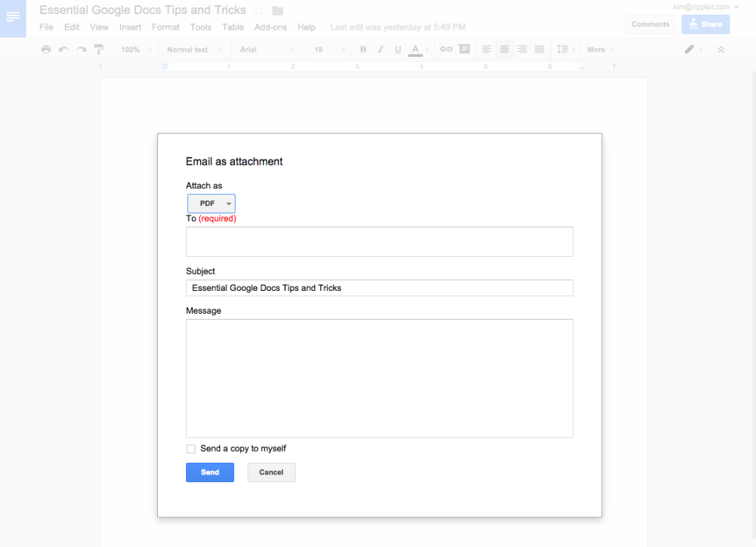Open the font family dropdown showing Arial
The image size is (756, 547).
click(266, 49)
